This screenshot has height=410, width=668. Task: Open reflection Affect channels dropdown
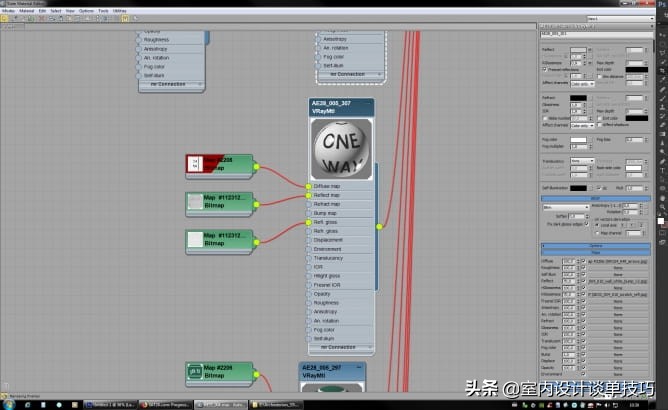click(x=582, y=84)
